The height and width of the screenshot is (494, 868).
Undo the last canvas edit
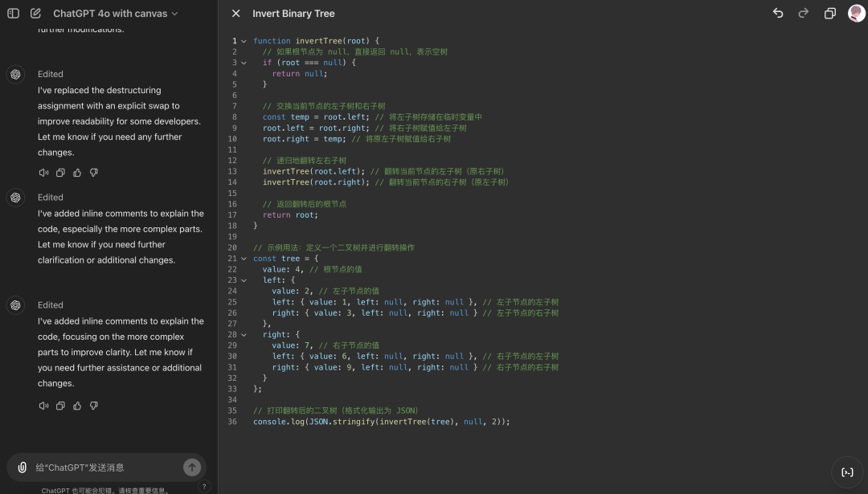tap(777, 14)
